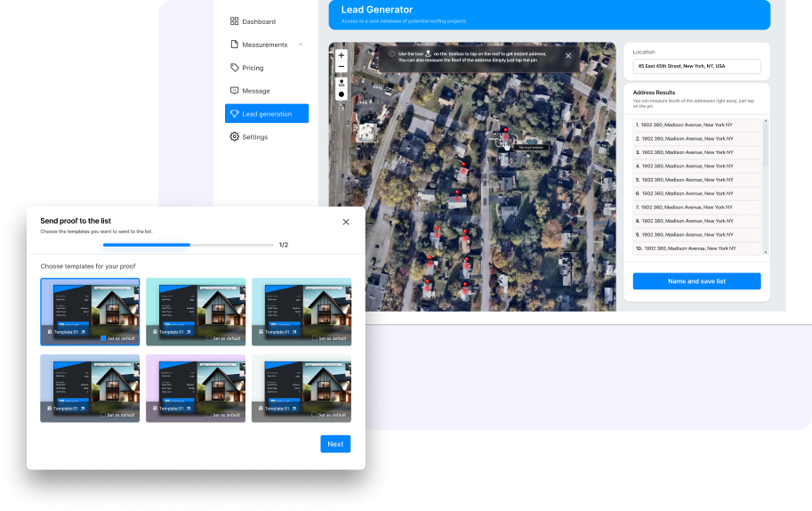Zoom in on the map with plus button

342,55
